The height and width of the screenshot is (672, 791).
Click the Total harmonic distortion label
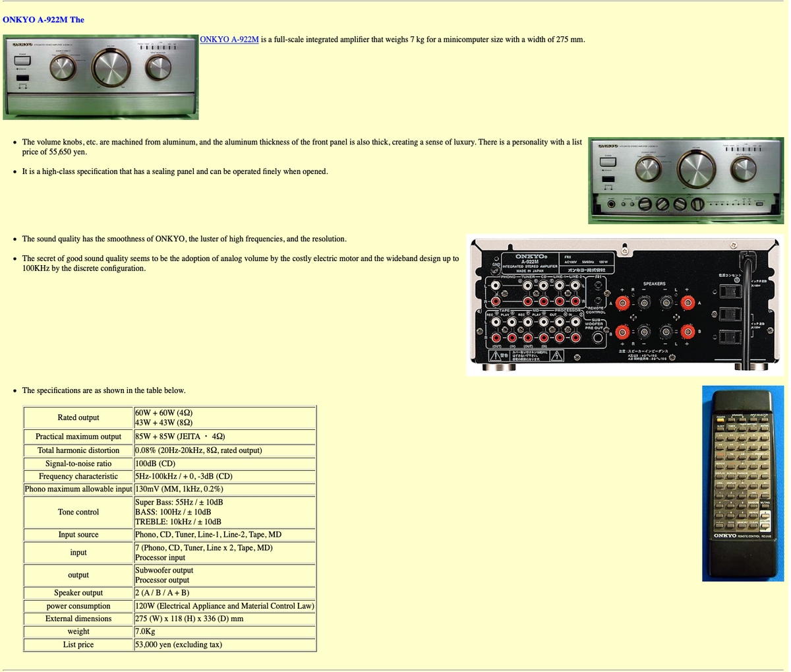78,450
